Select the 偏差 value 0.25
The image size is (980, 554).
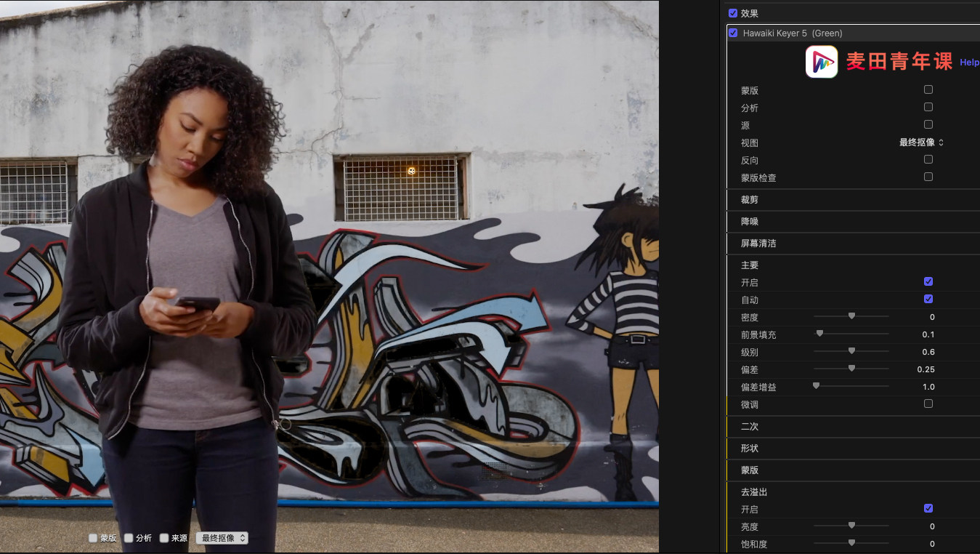point(926,369)
